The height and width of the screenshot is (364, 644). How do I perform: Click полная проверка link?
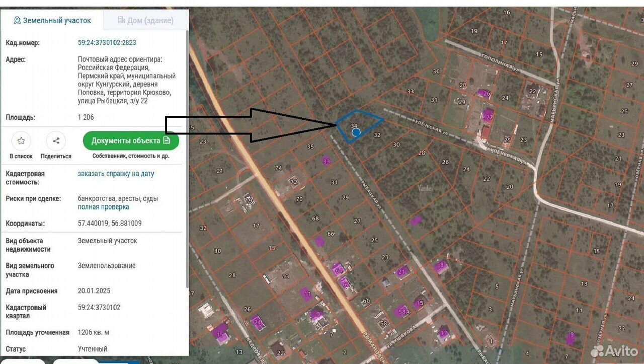[104, 207]
